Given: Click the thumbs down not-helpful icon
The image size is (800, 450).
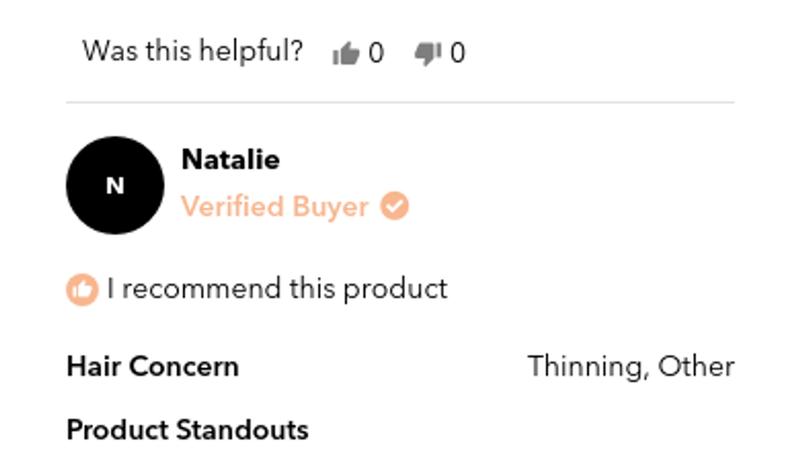Looking at the screenshot, I should point(427,53).
